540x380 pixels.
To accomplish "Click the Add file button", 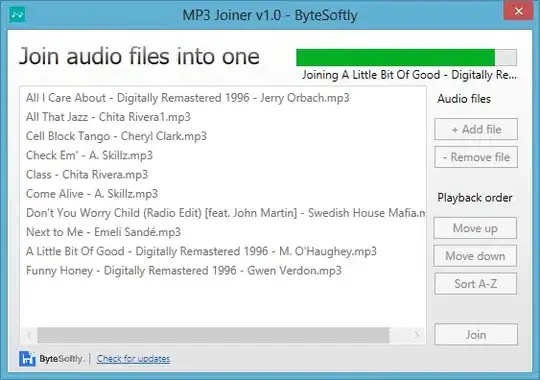I will [x=476, y=129].
